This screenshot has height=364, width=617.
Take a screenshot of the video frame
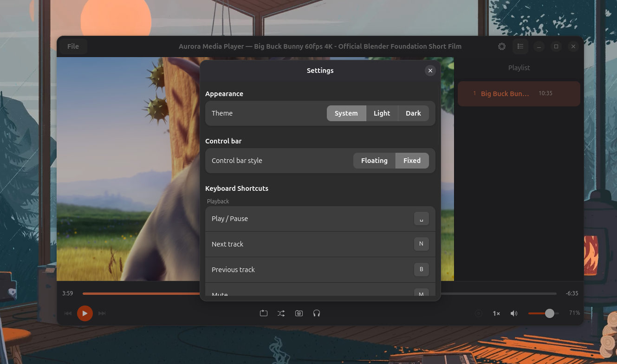tap(299, 313)
